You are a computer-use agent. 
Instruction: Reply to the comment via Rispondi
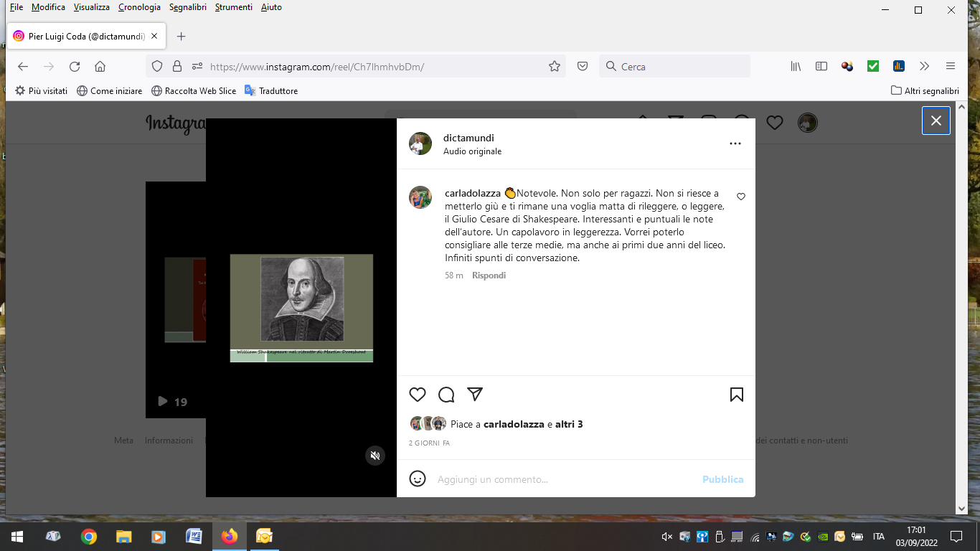click(489, 275)
